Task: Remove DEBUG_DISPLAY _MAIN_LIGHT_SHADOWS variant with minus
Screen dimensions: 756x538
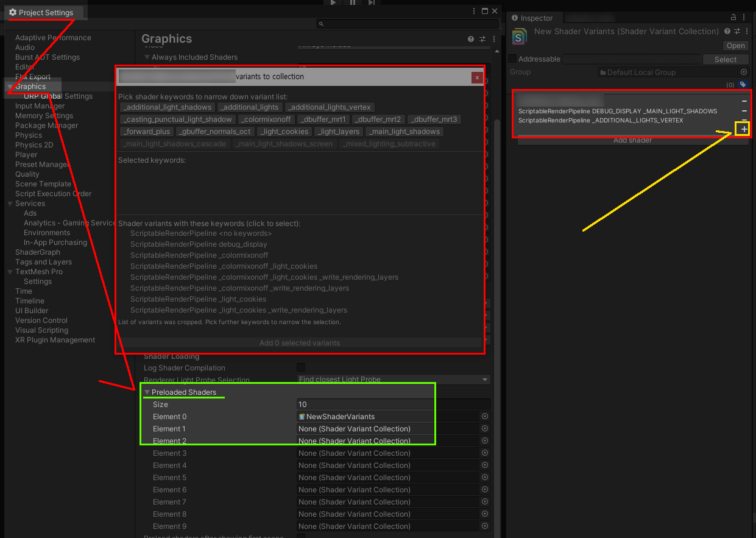Action: 744,111
